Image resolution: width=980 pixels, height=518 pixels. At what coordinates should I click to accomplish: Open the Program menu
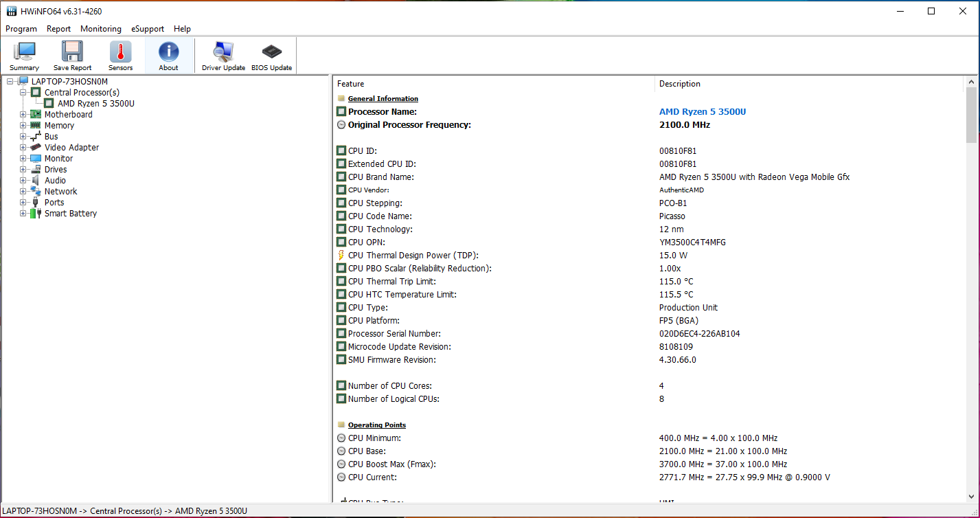21,29
